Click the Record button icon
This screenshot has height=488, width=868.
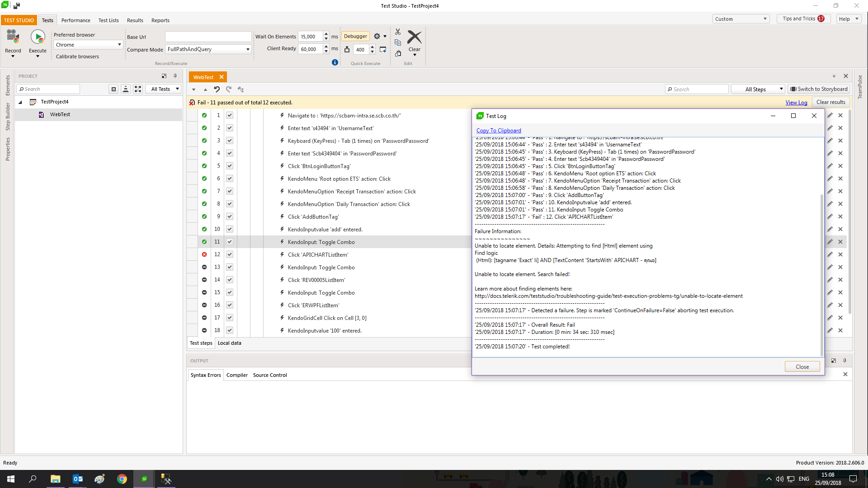(x=13, y=37)
